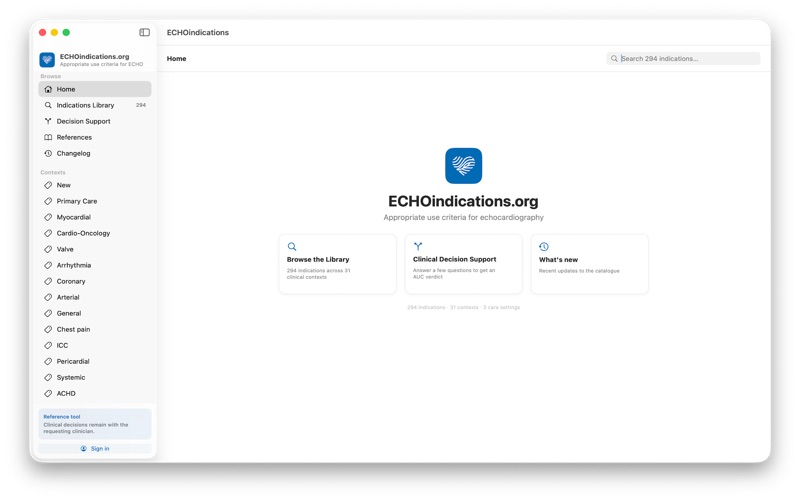This screenshot has height=500, width=800.
Task: Click the tag icon beside Coronary
Action: click(48, 281)
